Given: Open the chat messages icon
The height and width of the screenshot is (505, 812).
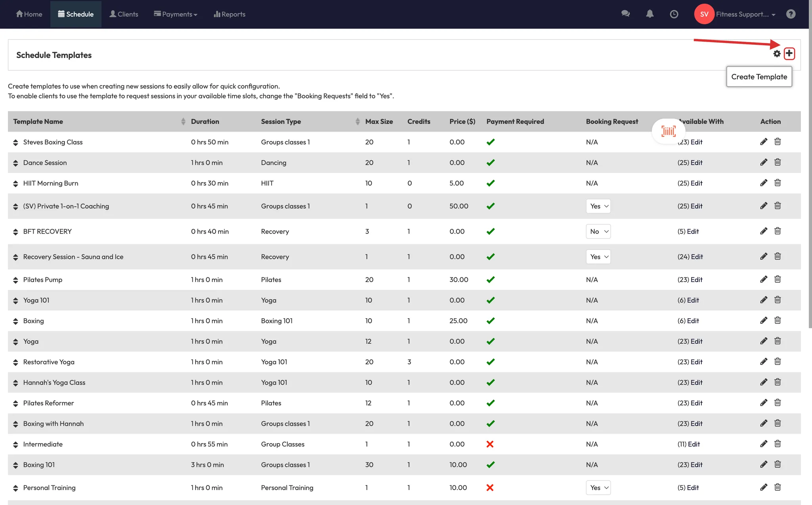Looking at the screenshot, I should coord(626,14).
